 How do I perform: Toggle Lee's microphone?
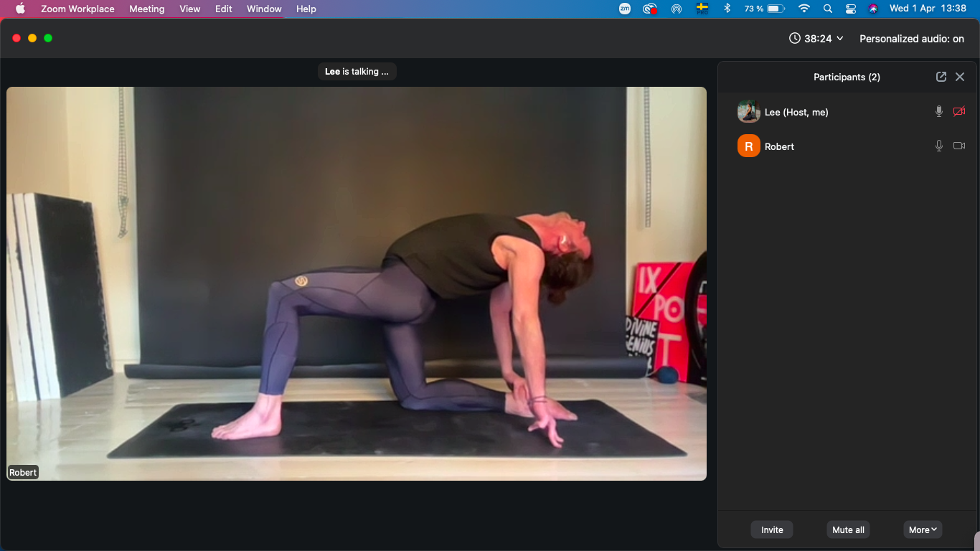point(938,112)
